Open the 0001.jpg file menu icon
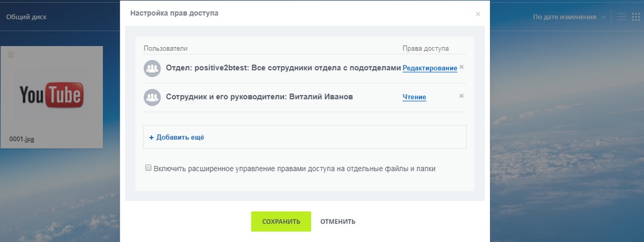The image size is (644, 242). click(11, 55)
